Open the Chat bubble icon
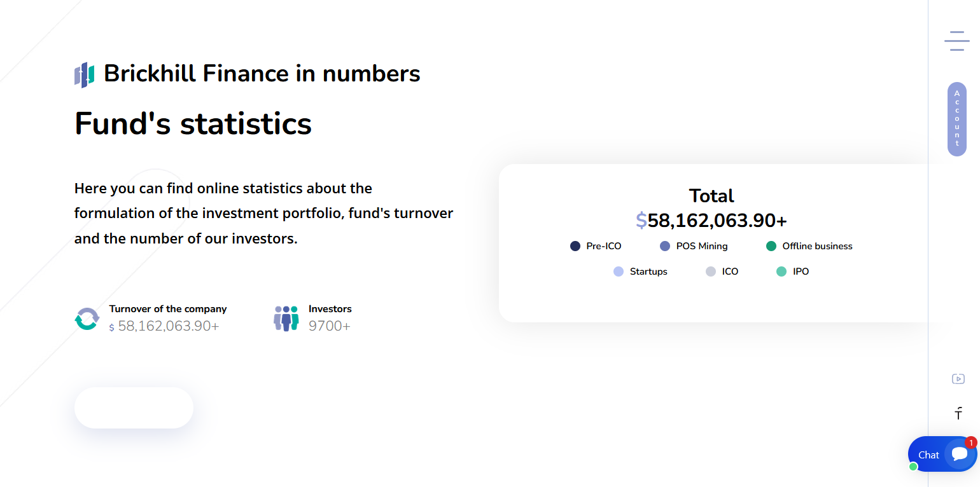 (960, 454)
